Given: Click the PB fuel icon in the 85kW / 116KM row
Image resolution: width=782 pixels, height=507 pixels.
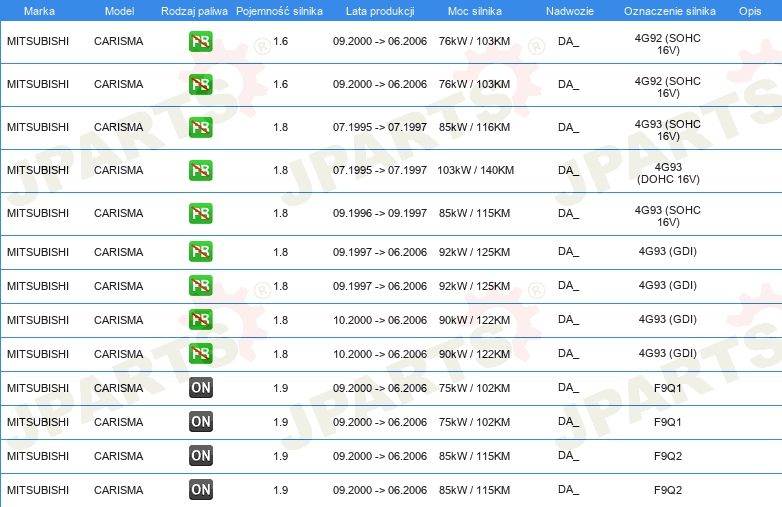Looking at the screenshot, I should [201, 127].
